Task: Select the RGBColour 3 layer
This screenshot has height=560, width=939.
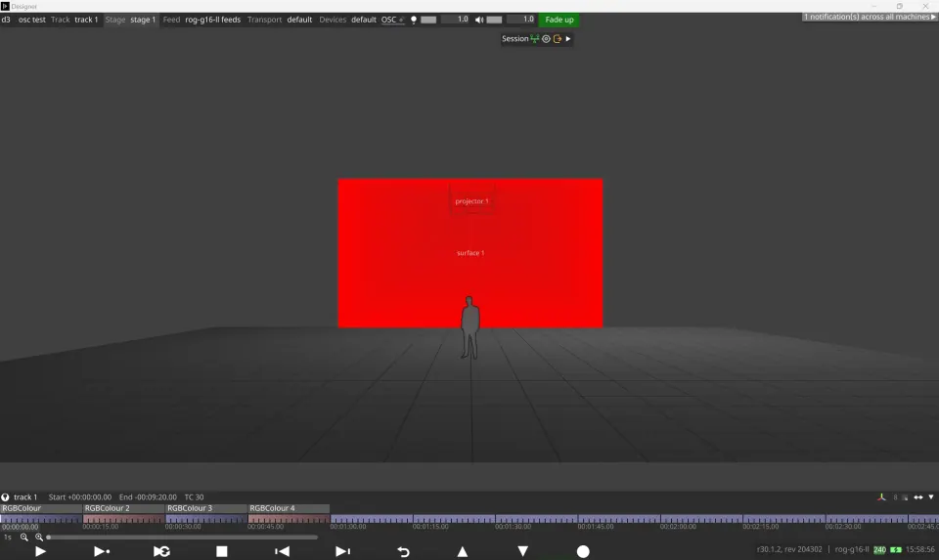Action: 206,508
